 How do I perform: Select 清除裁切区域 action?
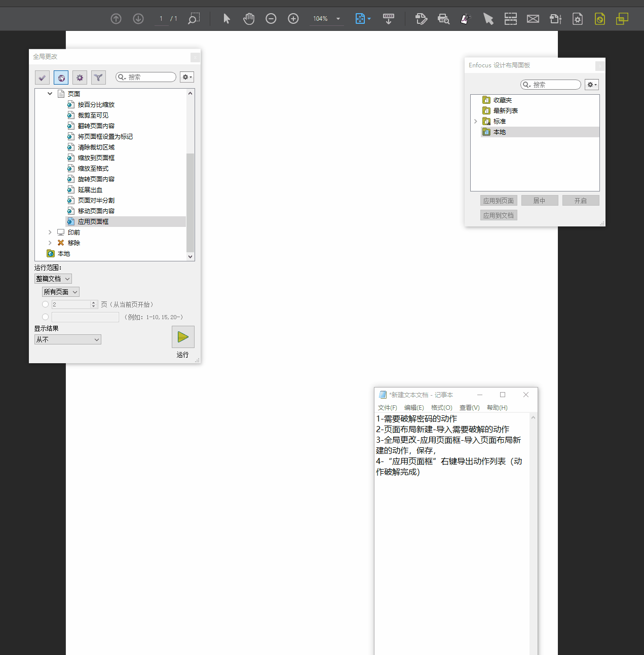tap(96, 147)
